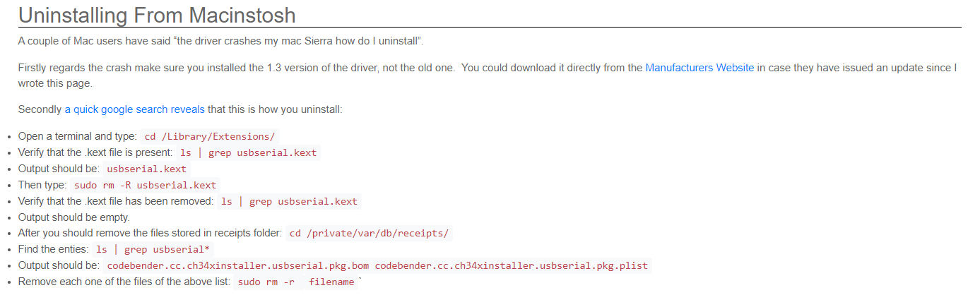Click the codebender.cc.ch34xinstaller output code block
Image resolution: width=980 pixels, height=295 pixels.
click(x=377, y=266)
